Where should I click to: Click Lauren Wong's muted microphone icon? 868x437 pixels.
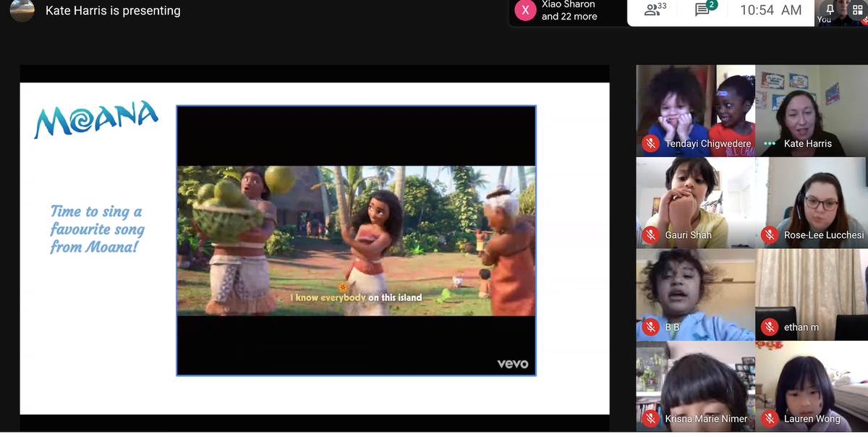click(770, 418)
